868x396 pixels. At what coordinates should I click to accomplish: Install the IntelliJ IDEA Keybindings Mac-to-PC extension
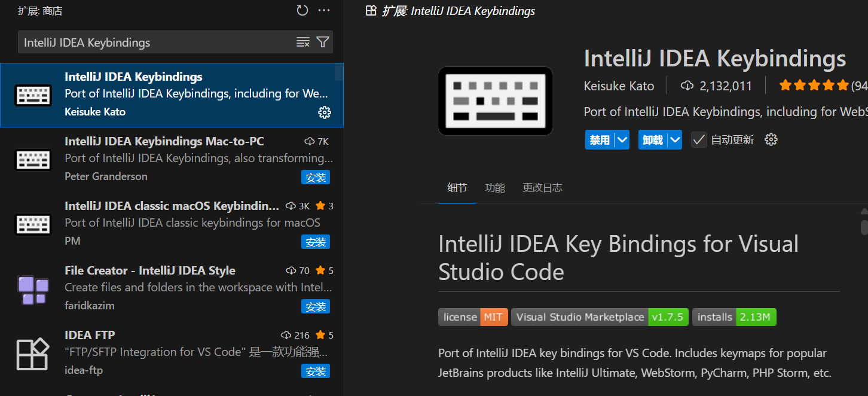(x=316, y=177)
